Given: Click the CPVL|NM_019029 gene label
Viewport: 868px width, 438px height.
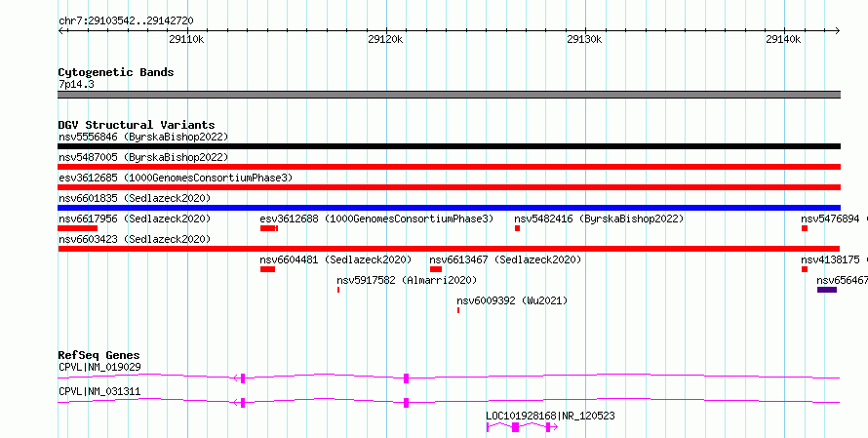Looking at the screenshot, I should pyautogui.click(x=99, y=367).
